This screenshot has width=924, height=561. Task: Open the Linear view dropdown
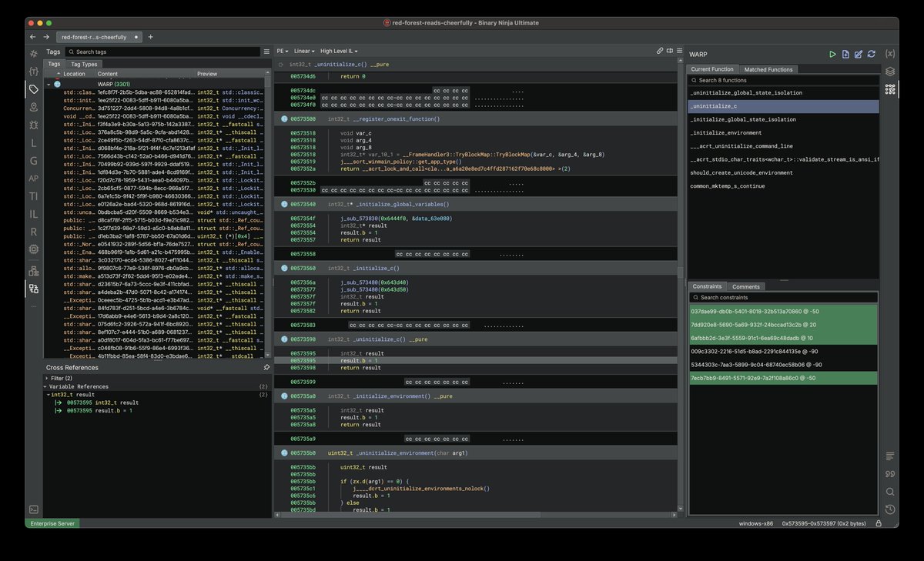304,51
